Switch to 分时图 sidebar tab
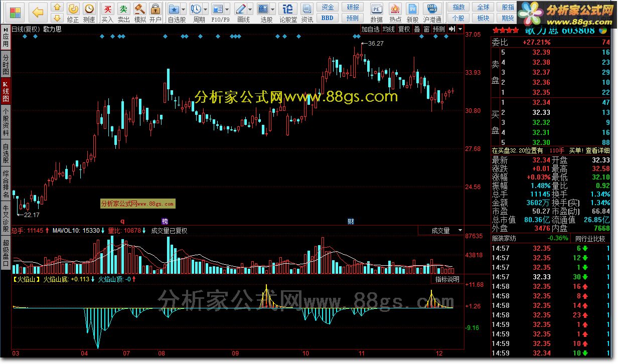This screenshot has width=618, height=364. (x=6, y=65)
